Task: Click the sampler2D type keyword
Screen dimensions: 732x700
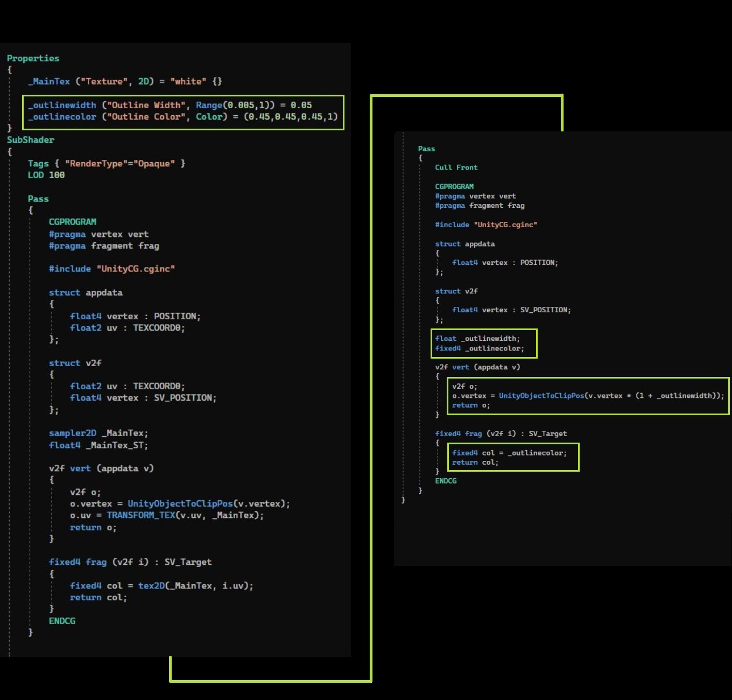Action: click(x=73, y=433)
